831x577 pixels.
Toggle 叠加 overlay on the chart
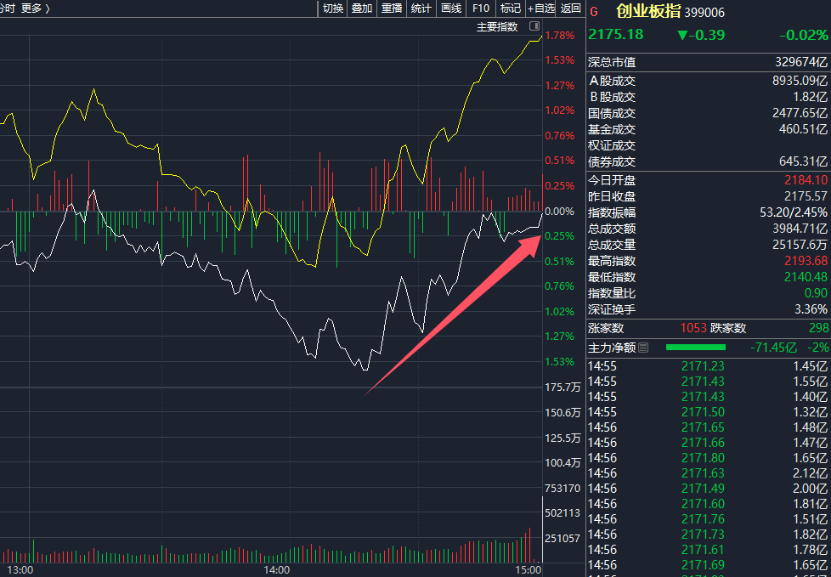(362, 8)
